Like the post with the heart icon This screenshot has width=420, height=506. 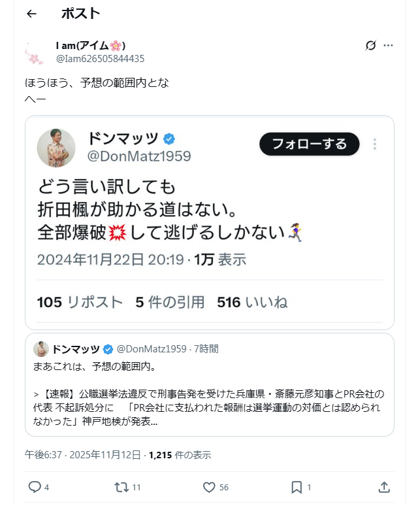tap(209, 487)
